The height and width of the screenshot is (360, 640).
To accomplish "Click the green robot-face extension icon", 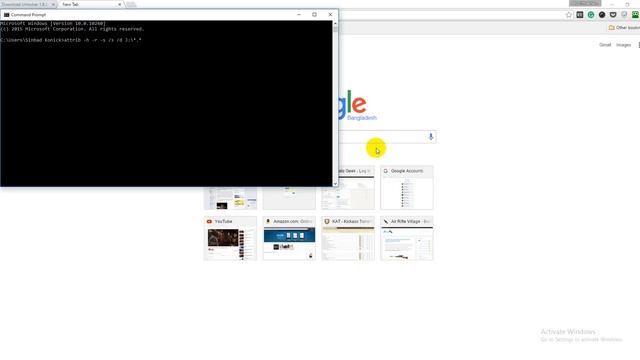I will [x=635, y=15].
